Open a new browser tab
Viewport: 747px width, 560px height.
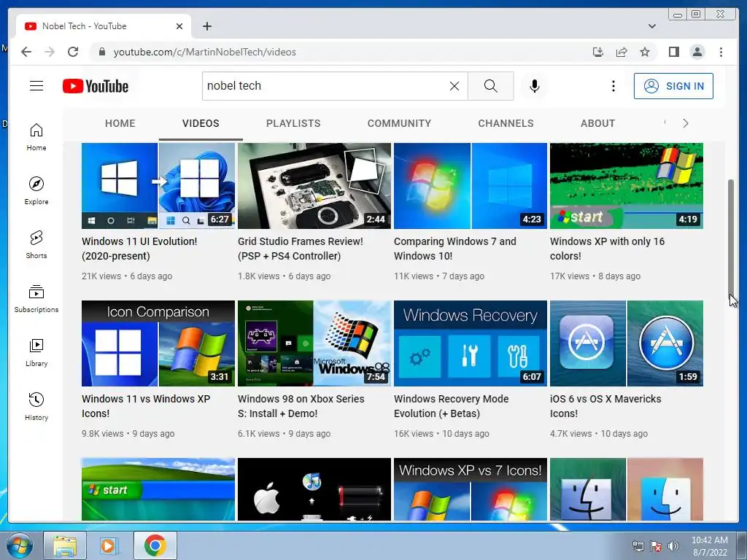(x=206, y=26)
